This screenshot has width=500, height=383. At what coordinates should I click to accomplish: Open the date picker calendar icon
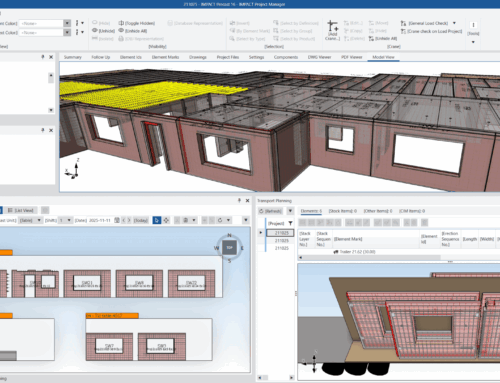point(117,220)
